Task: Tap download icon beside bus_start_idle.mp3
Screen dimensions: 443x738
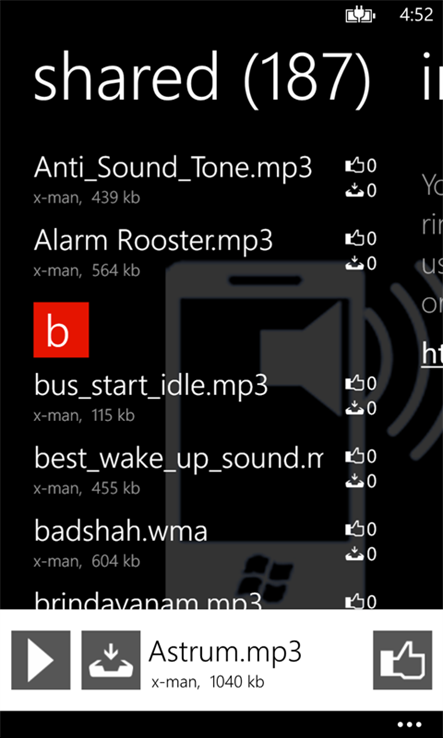Action: pyautogui.click(x=354, y=408)
